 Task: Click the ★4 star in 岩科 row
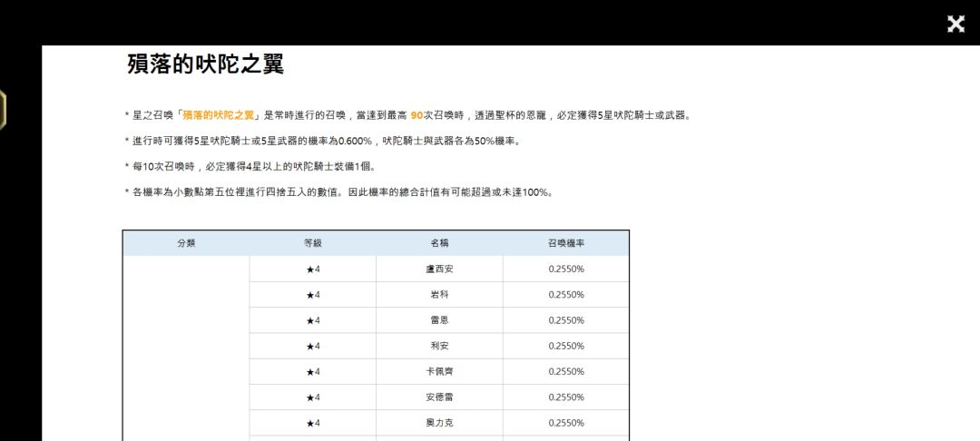point(313,295)
